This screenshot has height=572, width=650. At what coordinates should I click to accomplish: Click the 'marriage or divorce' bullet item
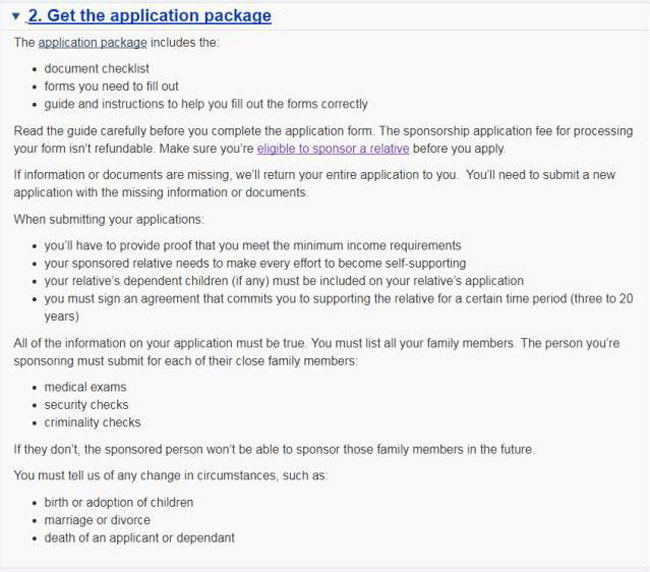[97, 520]
